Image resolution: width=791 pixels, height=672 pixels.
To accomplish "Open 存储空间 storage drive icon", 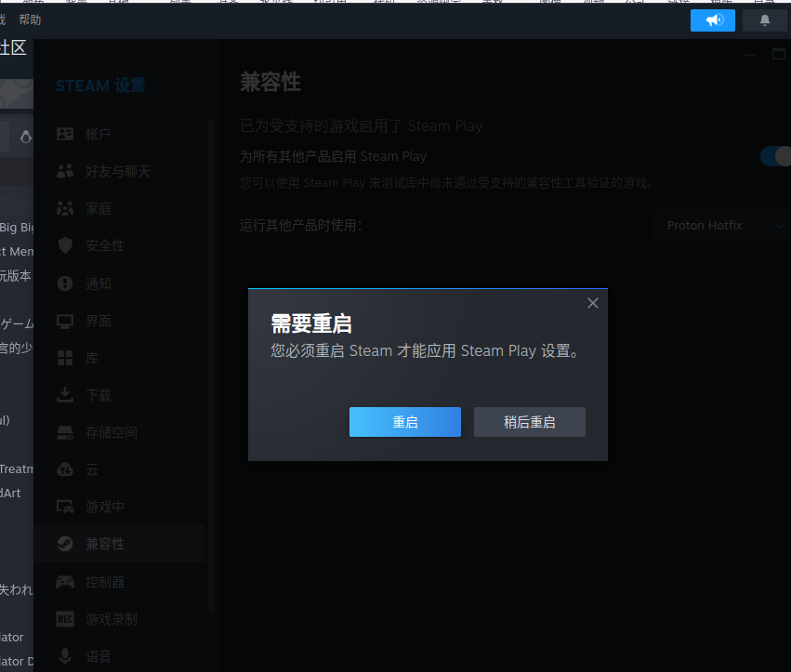I will click(x=65, y=432).
